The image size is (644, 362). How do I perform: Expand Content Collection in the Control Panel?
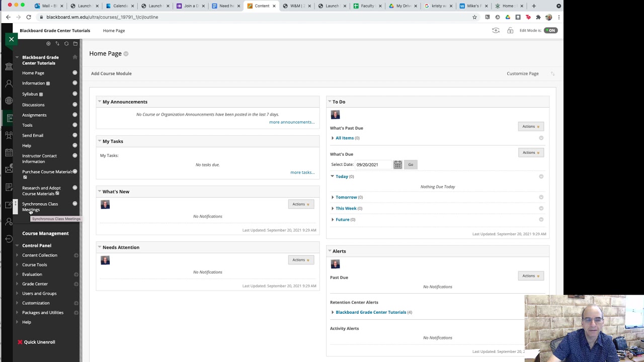17,255
